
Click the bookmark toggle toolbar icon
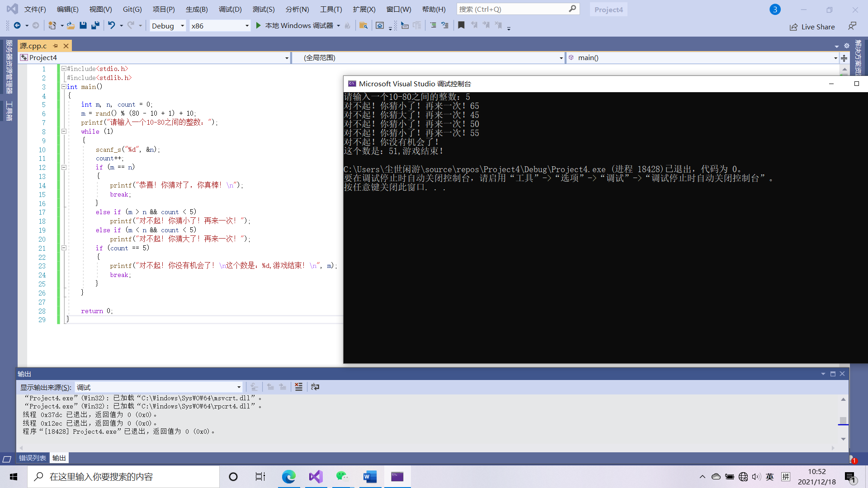(x=461, y=26)
